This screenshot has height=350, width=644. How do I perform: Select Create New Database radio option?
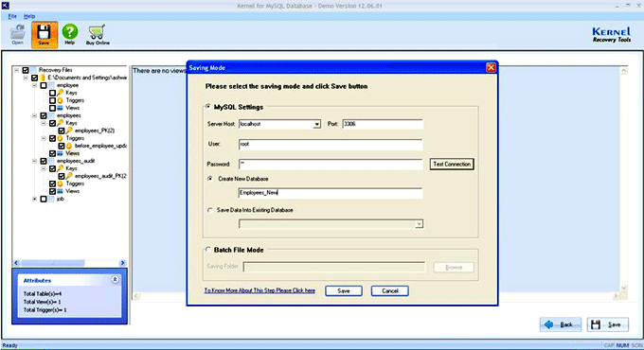pos(210,179)
